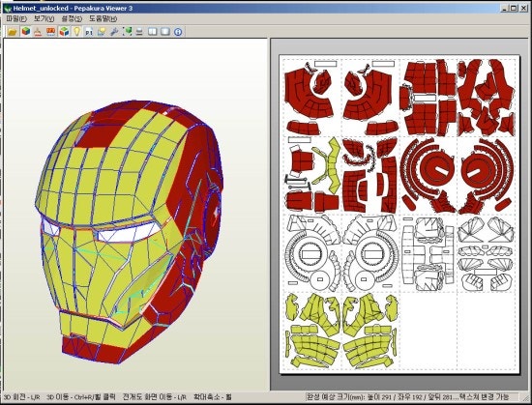Click the empty bottom-right page of the pattern
Viewport: 532px width, 405px height.
click(487, 332)
